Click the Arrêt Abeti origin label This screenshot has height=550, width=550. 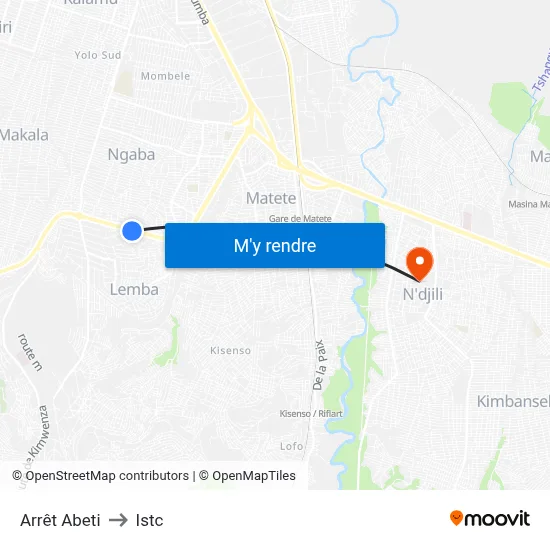coord(60,520)
